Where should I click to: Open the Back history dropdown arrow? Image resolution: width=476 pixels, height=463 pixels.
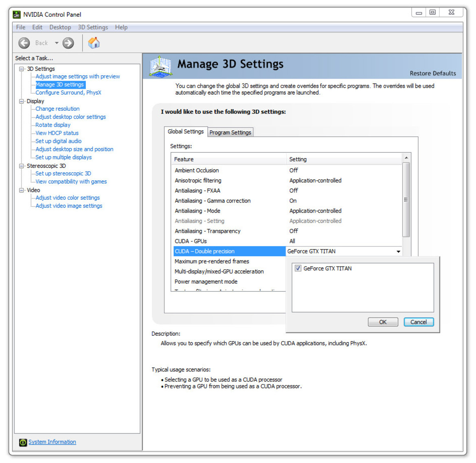click(x=57, y=43)
